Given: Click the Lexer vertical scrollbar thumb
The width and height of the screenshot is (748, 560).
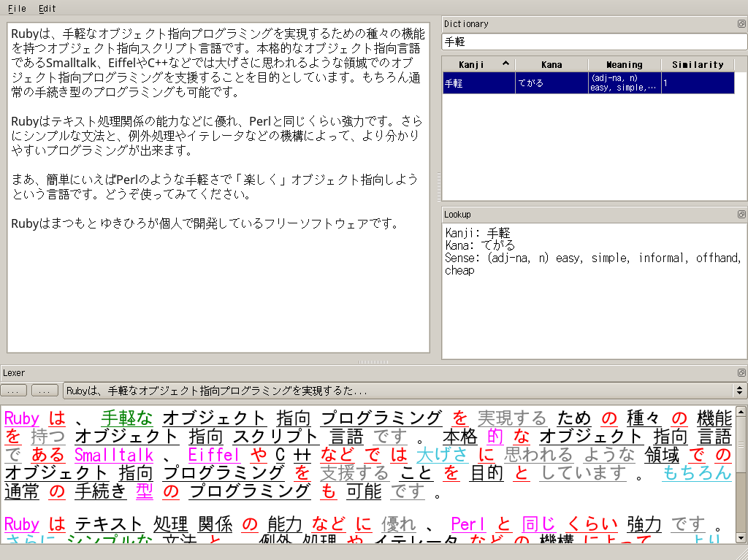Looking at the screenshot, I should pos(741,445).
